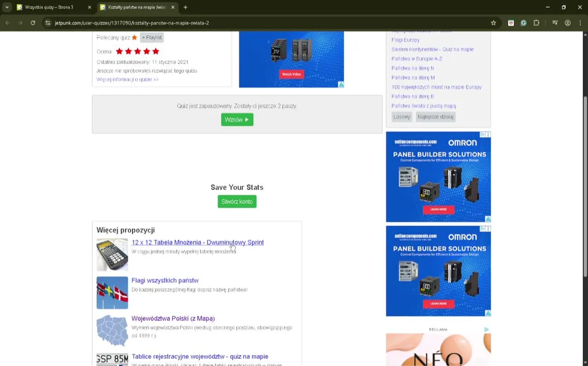Open the green G extension icon
The height and width of the screenshot is (366, 588).
click(x=523, y=23)
